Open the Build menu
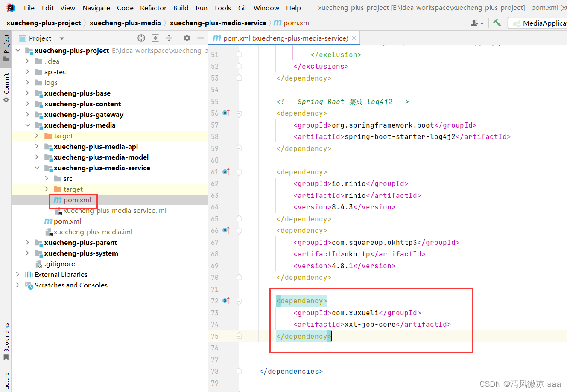 click(x=181, y=8)
